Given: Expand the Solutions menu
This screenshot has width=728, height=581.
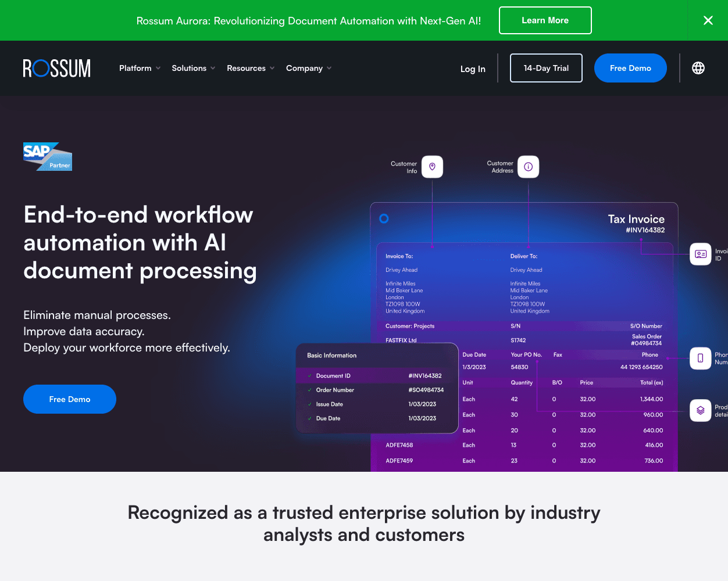Looking at the screenshot, I should coord(194,68).
